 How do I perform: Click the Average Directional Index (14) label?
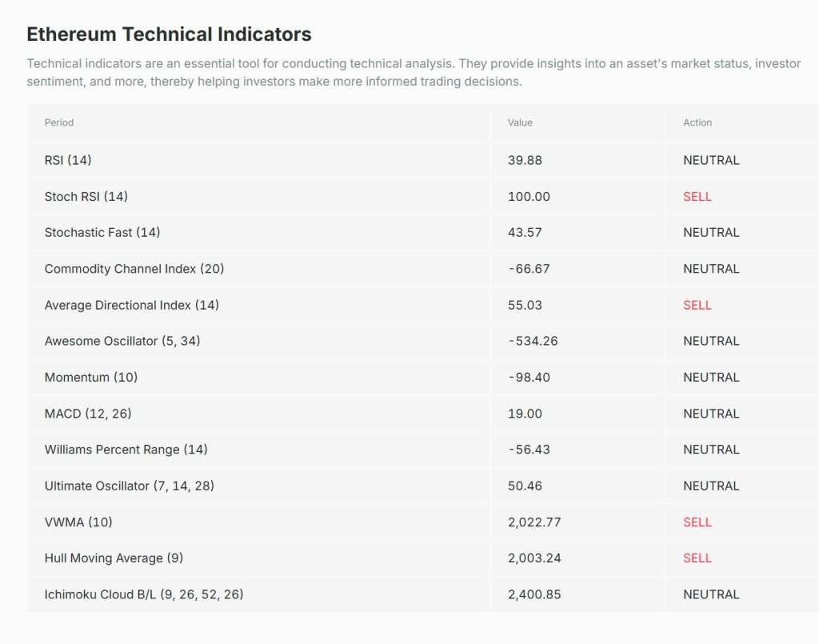click(x=131, y=305)
